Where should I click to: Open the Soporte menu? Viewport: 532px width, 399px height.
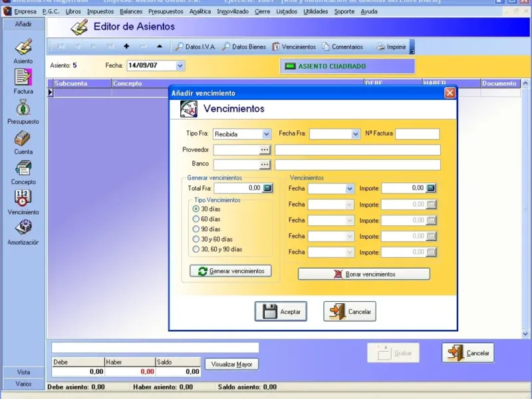coord(344,11)
